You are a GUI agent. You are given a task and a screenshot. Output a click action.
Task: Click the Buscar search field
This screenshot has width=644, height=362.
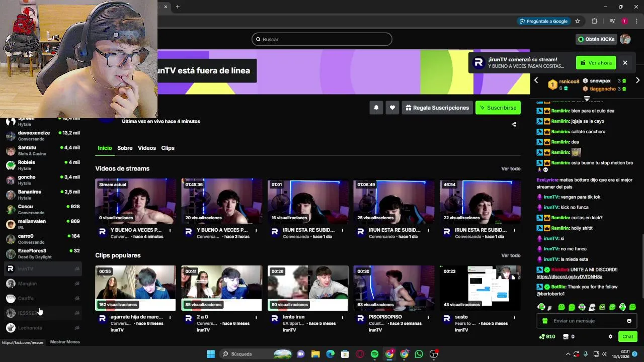(322, 39)
